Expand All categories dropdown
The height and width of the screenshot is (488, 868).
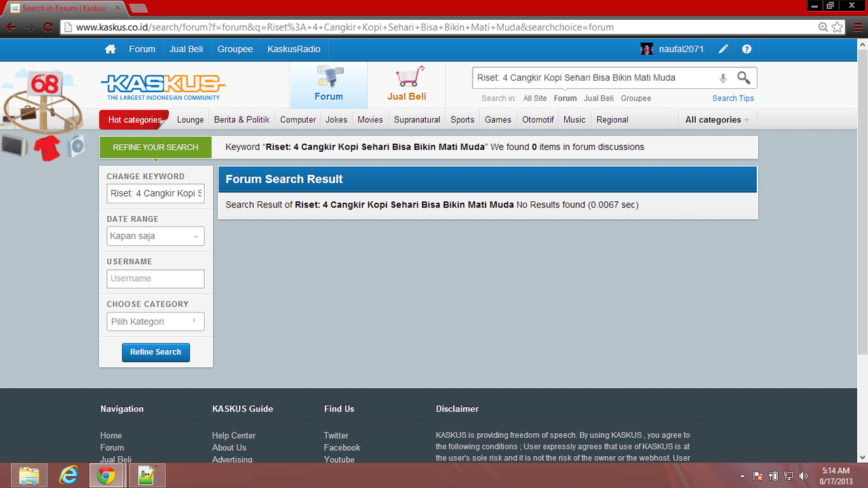coord(717,120)
